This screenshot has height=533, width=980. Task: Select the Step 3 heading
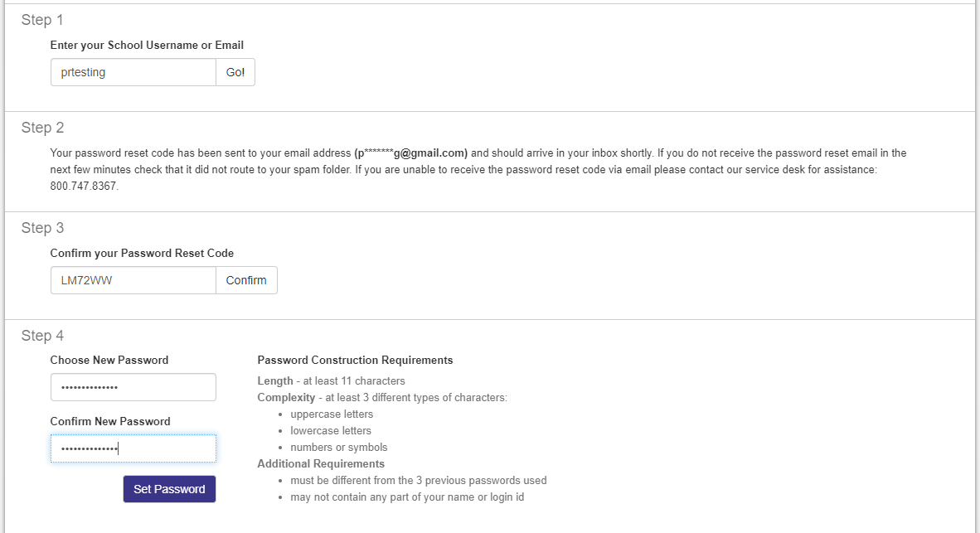(41, 228)
